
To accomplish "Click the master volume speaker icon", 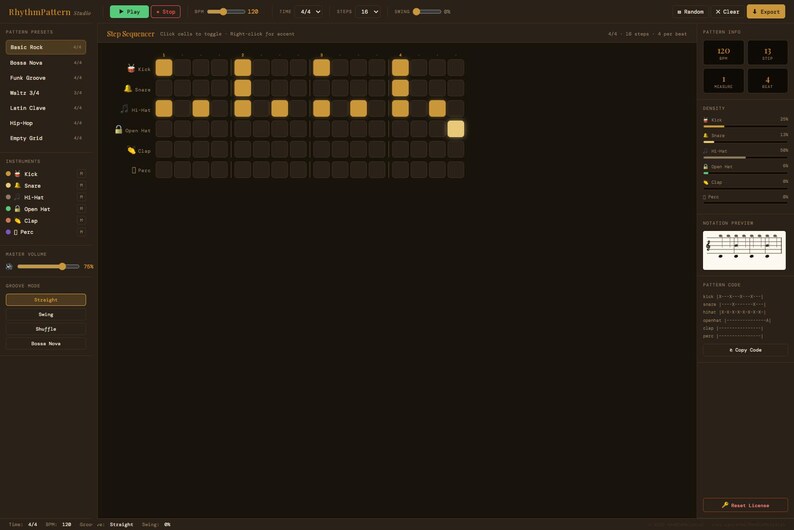I will click(9, 266).
